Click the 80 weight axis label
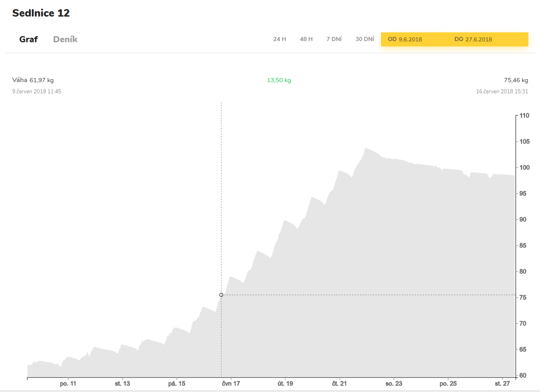This screenshot has width=540, height=392. [523, 272]
